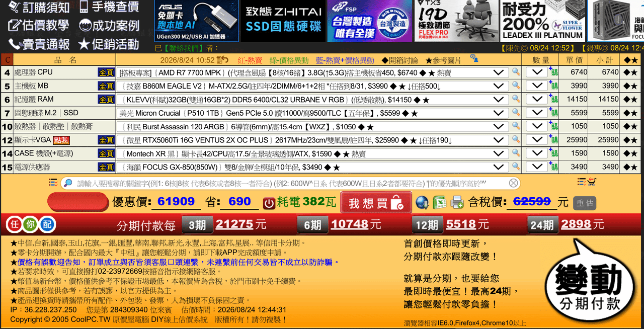Open 促銷活動 in the top menu
The image size is (644, 329).
(109, 44)
